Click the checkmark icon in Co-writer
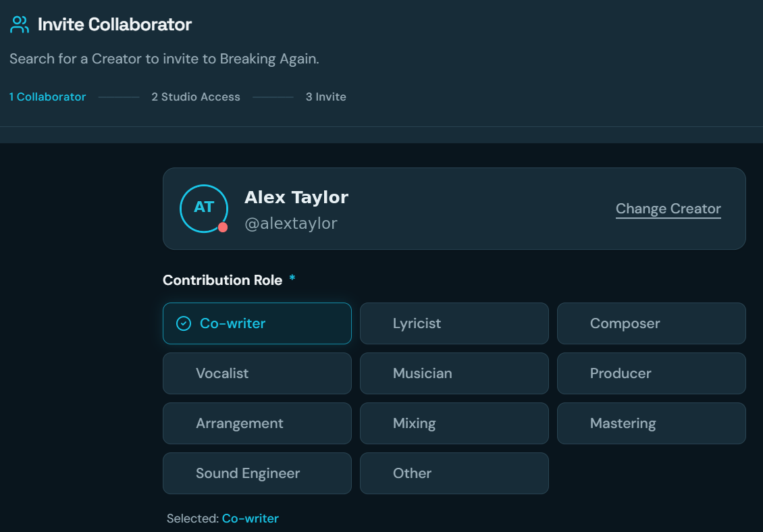This screenshot has width=763, height=532. (x=184, y=323)
